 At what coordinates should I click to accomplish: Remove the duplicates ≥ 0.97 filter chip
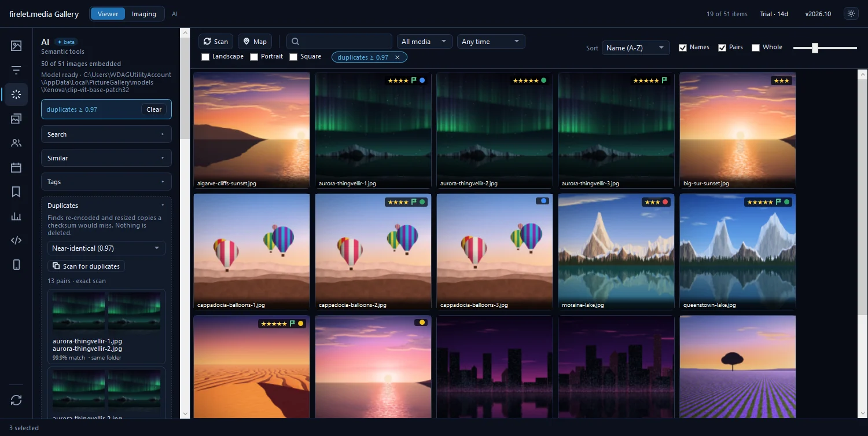coord(397,57)
